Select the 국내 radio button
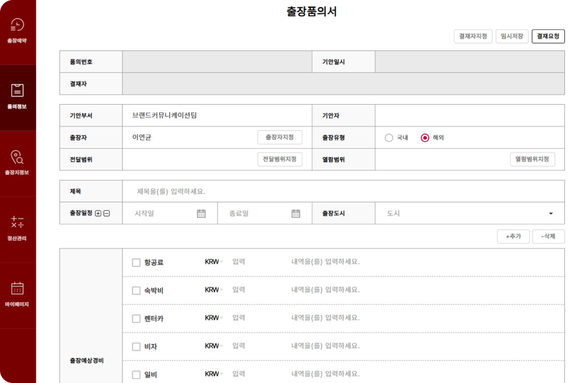 pyautogui.click(x=389, y=137)
